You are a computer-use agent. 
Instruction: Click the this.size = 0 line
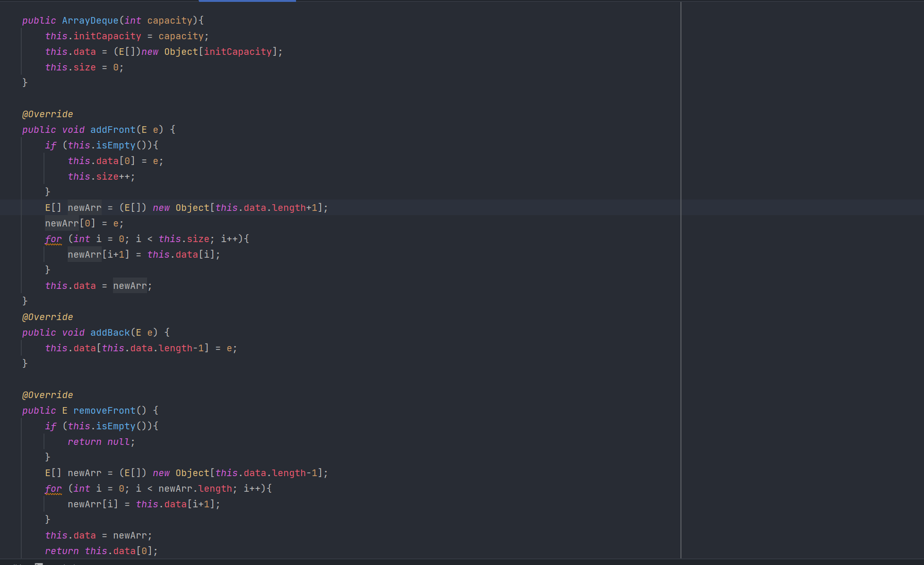coord(84,67)
